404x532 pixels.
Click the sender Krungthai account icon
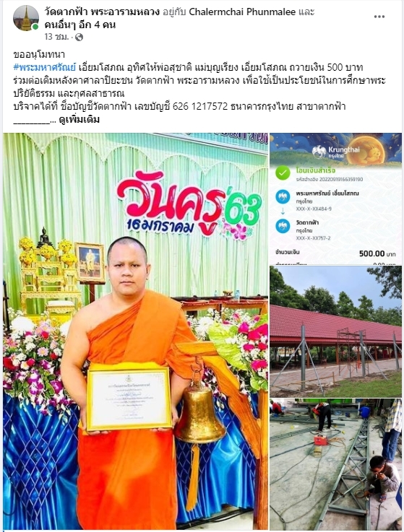tap(283, 196)
